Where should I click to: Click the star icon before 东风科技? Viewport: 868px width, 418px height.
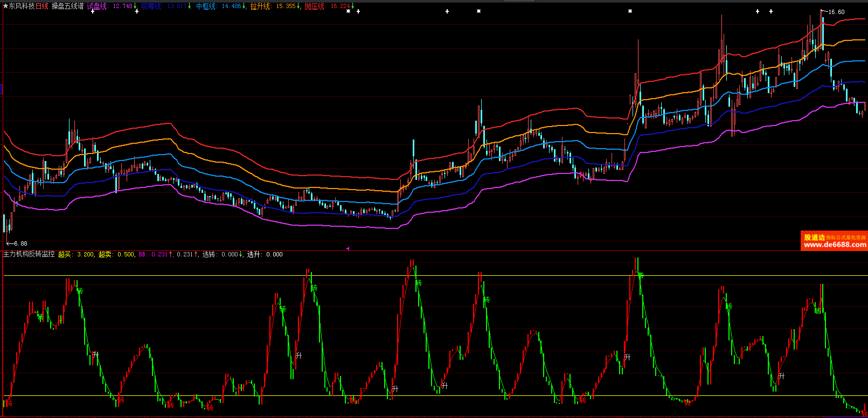point(5,6)
